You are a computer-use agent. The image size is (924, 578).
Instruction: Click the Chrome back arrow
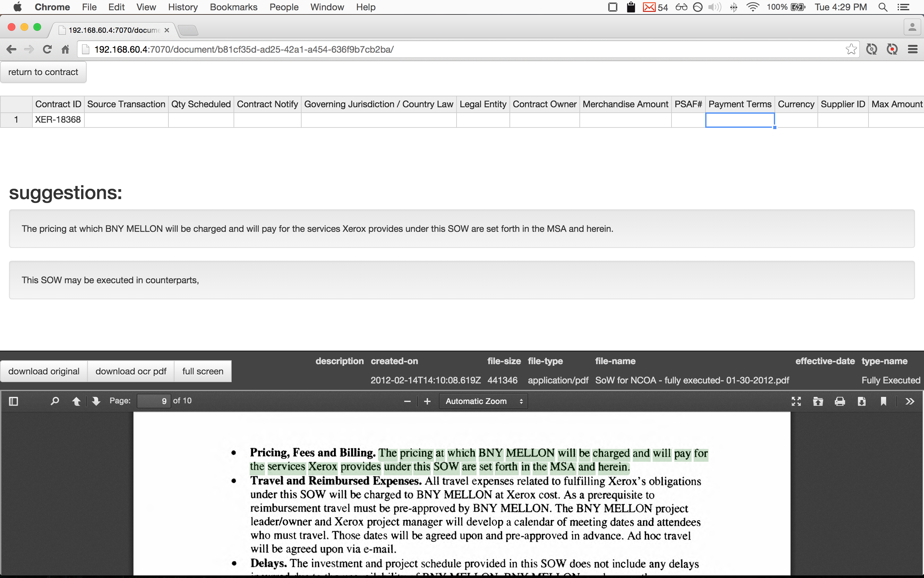point(12,49)
